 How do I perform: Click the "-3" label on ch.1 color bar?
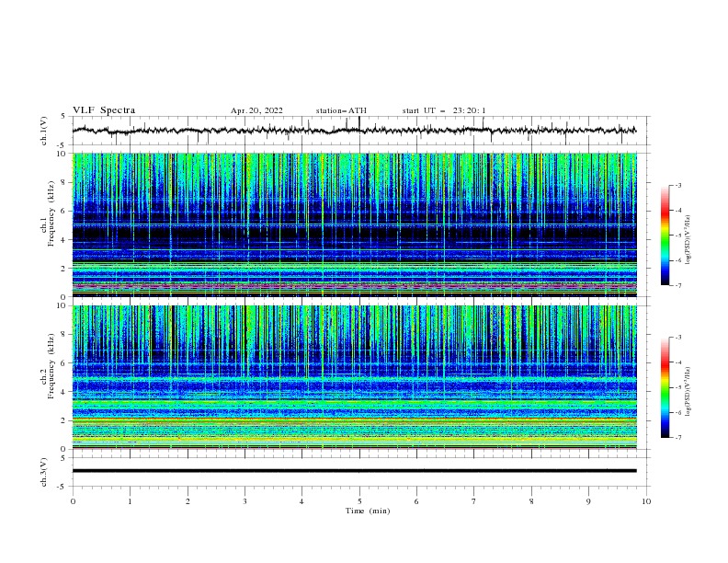[x=678, y=185]
